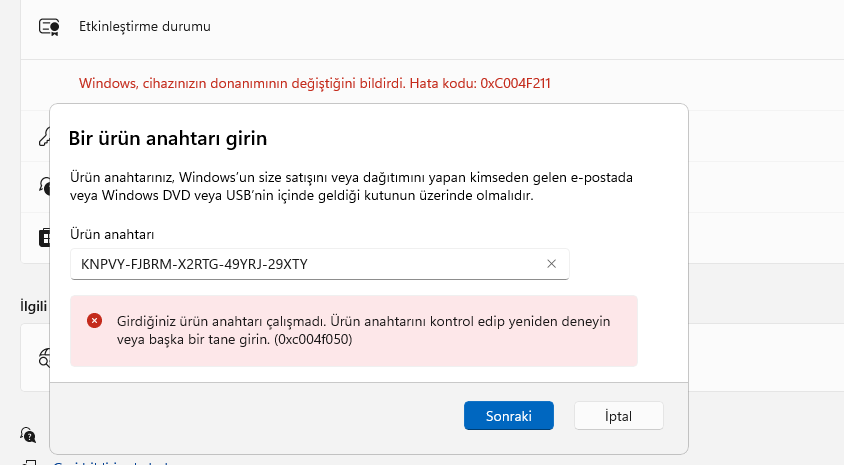Click the 'Ürün anahtarı' field label
The image size is (844, 465).
[x=112, y=235]
